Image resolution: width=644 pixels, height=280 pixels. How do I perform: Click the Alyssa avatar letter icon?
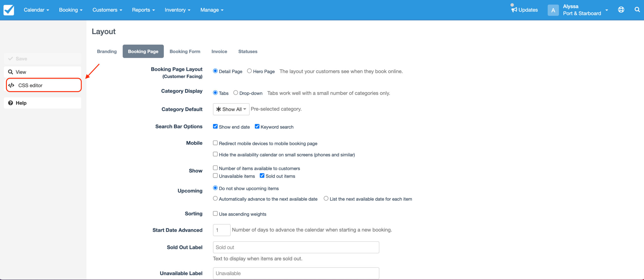point(553,10)
